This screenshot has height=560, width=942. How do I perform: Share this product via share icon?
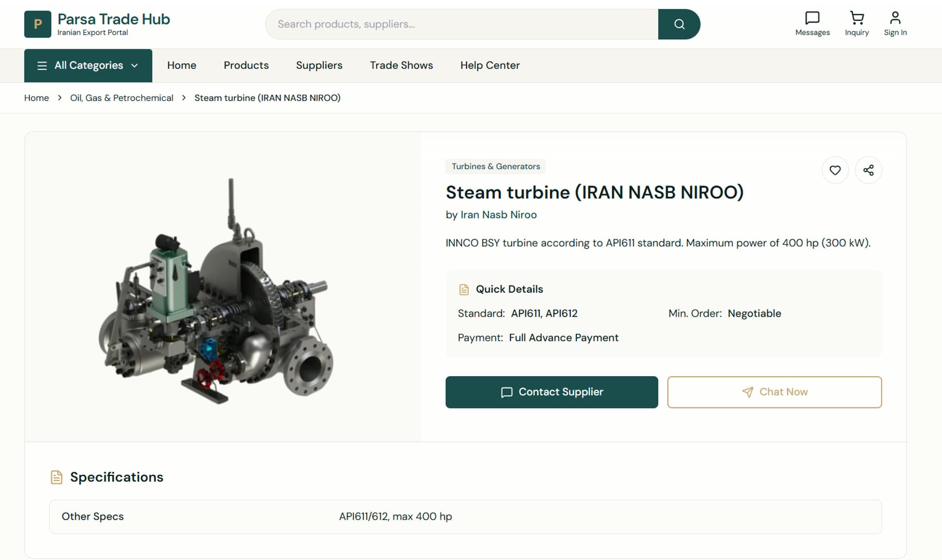[x=868, y=170]
